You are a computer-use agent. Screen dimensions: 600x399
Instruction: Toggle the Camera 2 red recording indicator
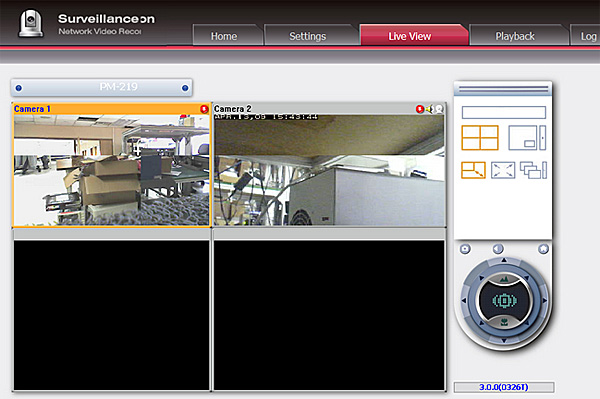[x=420, y=109]
